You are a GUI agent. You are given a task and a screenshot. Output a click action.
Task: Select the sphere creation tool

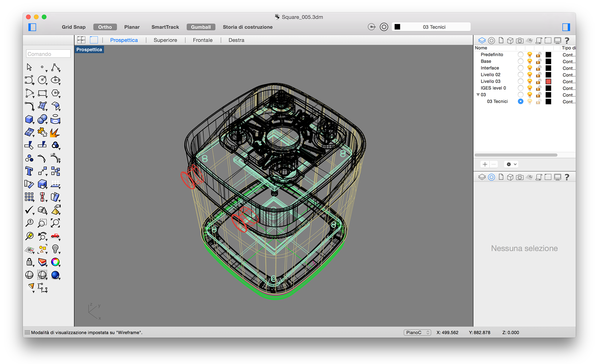[42, 119]
